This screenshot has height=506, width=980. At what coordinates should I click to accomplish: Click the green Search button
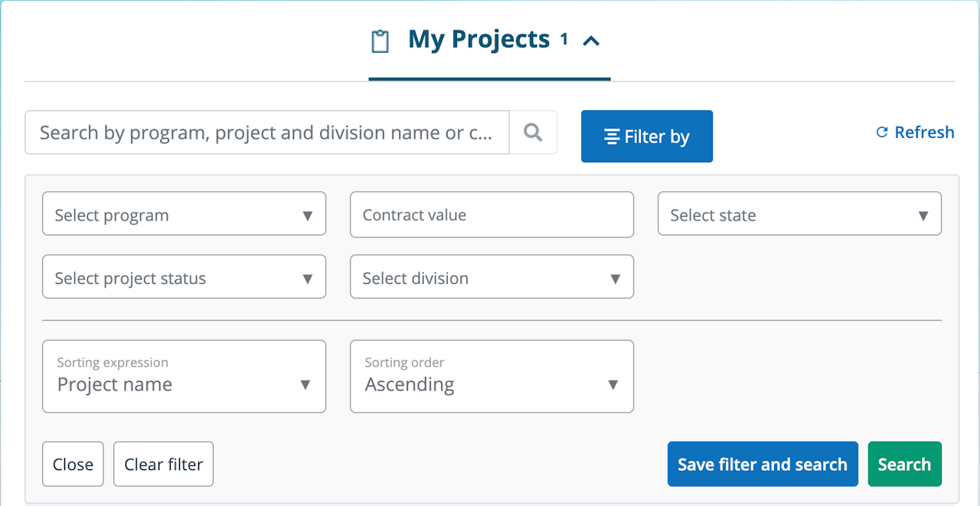[904, 464]
